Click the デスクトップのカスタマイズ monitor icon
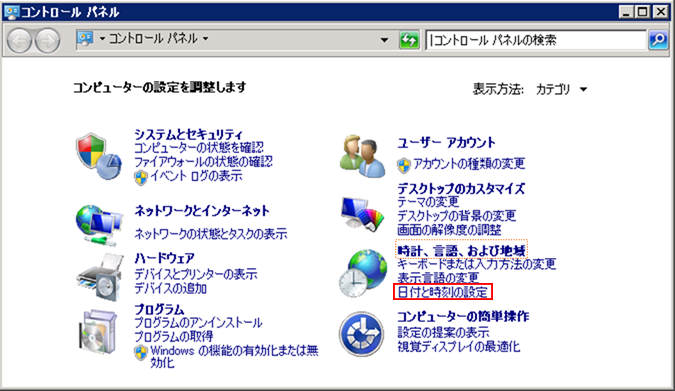Screen dimensions: 675x391 tap(362, 214)
